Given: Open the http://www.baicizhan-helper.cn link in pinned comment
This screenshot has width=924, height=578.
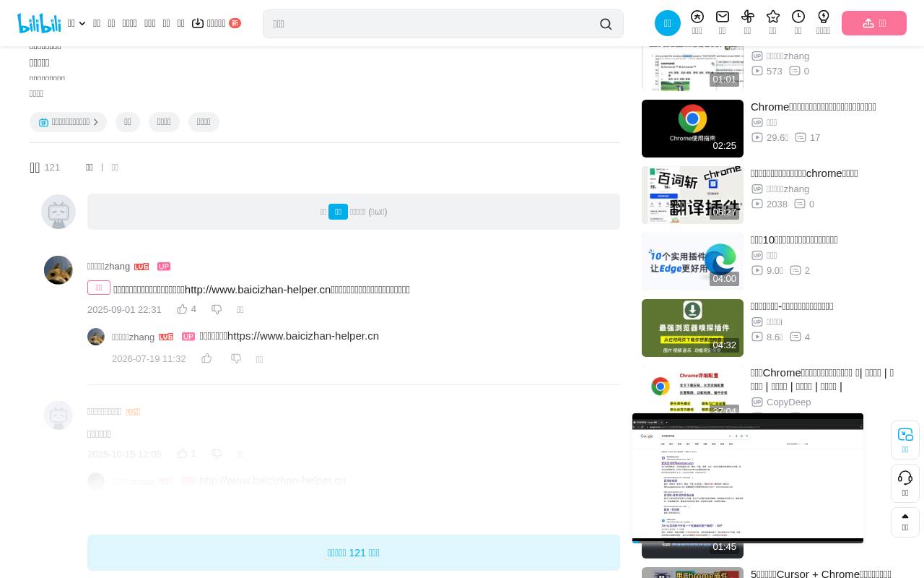Looking at the screenshot, I should (258, 289).
